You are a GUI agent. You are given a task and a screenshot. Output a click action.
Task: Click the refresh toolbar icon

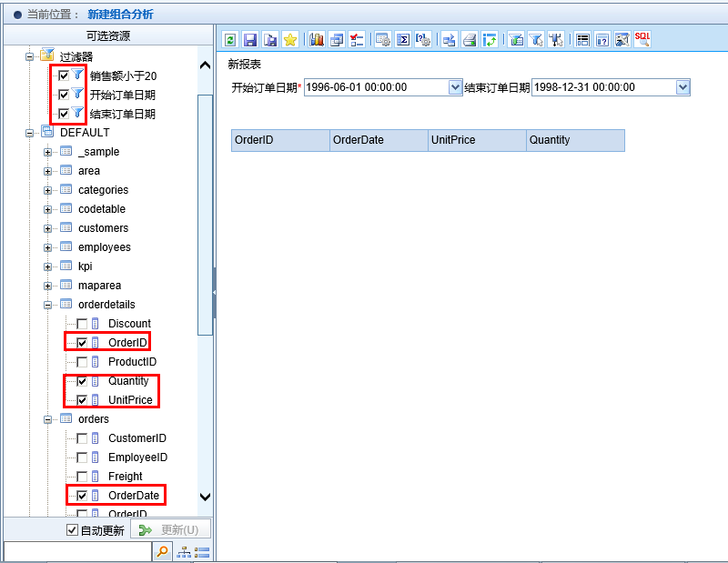(x=230, y=40)
